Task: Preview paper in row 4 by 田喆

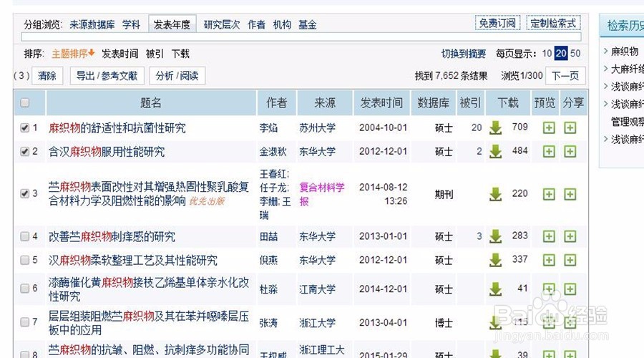Action: click(549, 236)
